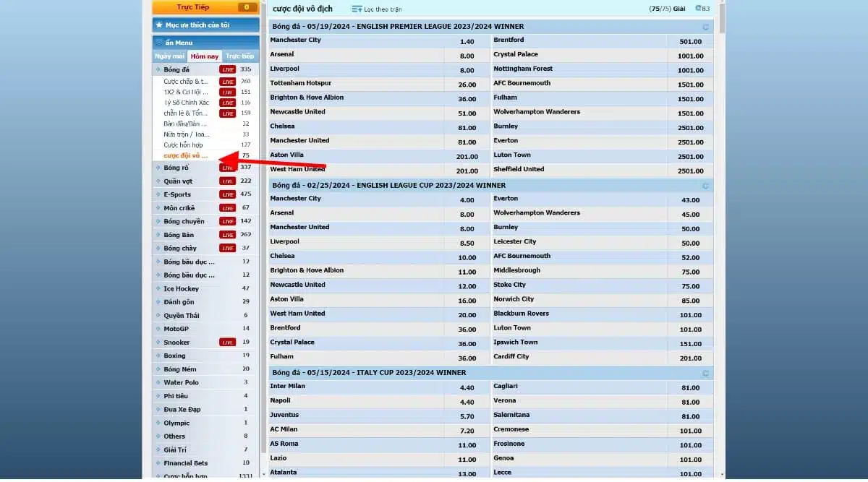The width and height of the screenshot is (868, 482).
Task: Open the Đánh gôn sport row
Action: click(205, 301)
